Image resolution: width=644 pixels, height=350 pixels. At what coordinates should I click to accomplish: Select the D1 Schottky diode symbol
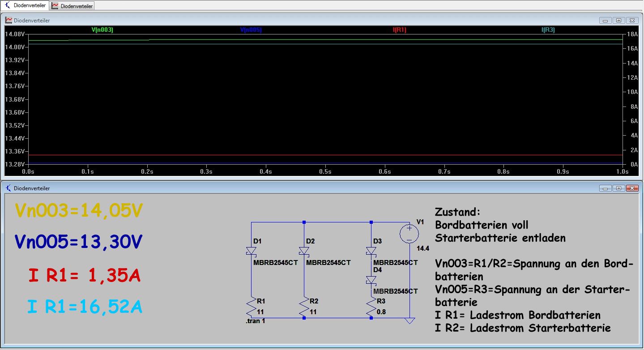tap(251, 252)
